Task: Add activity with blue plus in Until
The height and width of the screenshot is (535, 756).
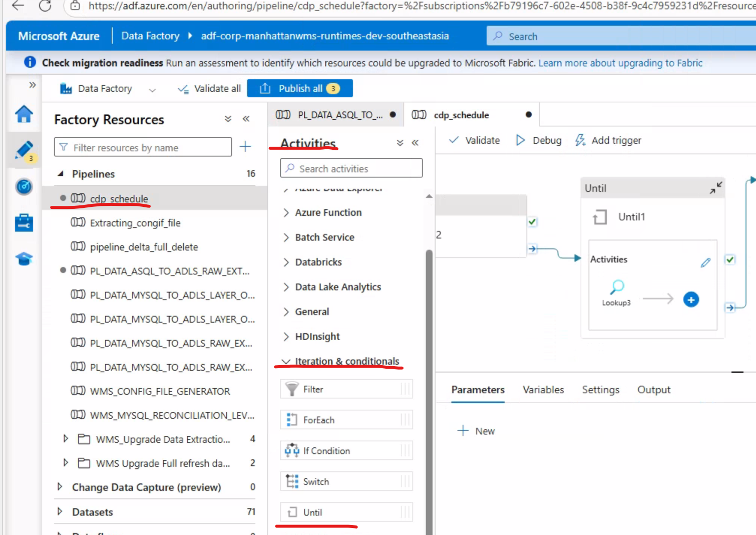Action: click(x=691, y=300)
